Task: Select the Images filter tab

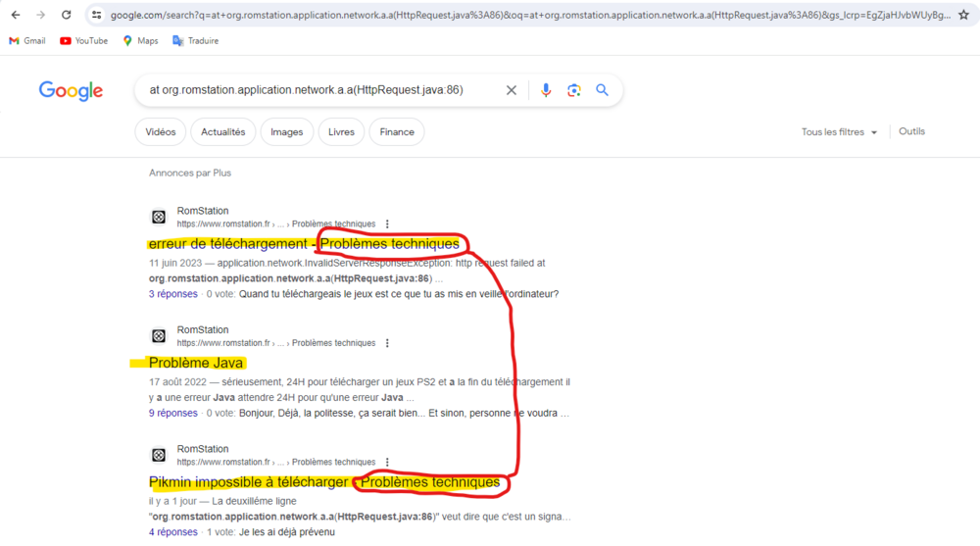Action: 287,132
